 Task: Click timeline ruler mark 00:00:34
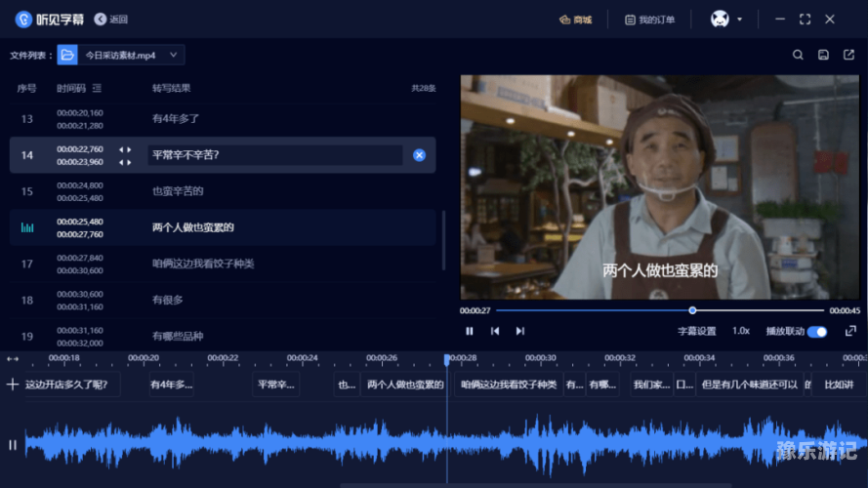coord(699,358)
